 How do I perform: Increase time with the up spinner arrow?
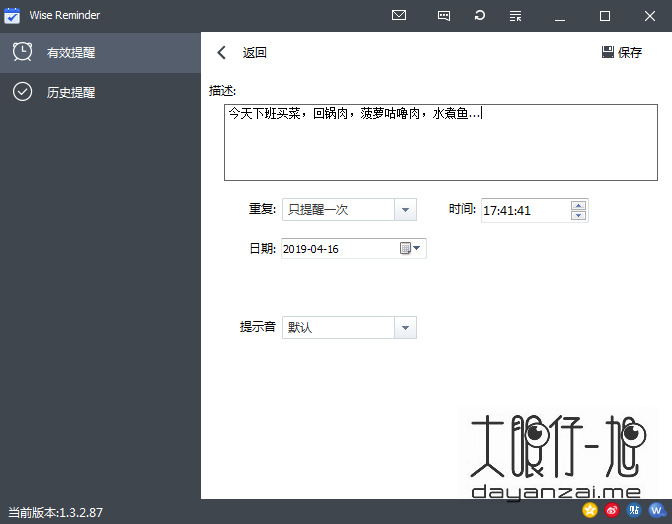point(578,205)
